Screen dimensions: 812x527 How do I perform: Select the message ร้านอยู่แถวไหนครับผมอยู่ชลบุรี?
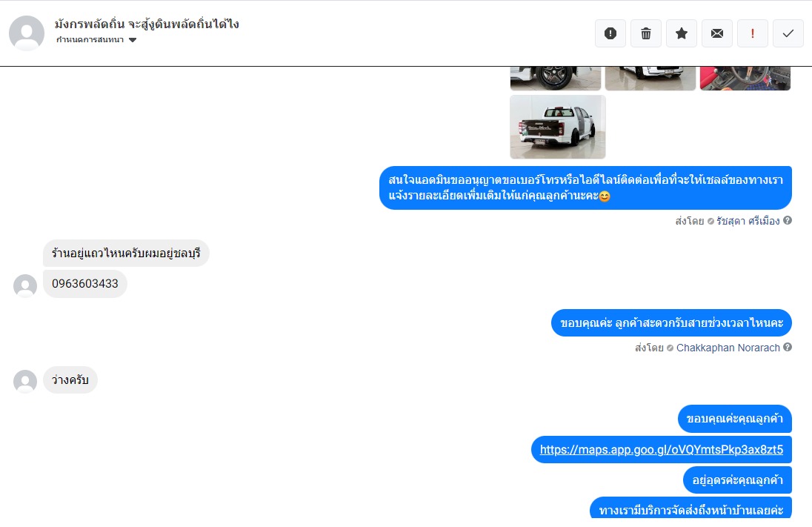[x=126, y=253]
